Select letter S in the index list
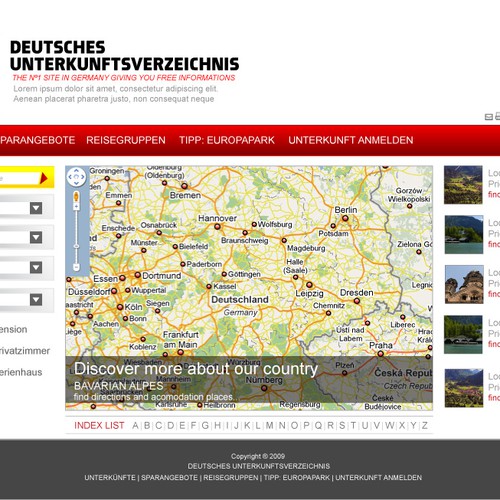Image resolution: width=500 pixels, height=500 pixels. click(x=342, y=426)
